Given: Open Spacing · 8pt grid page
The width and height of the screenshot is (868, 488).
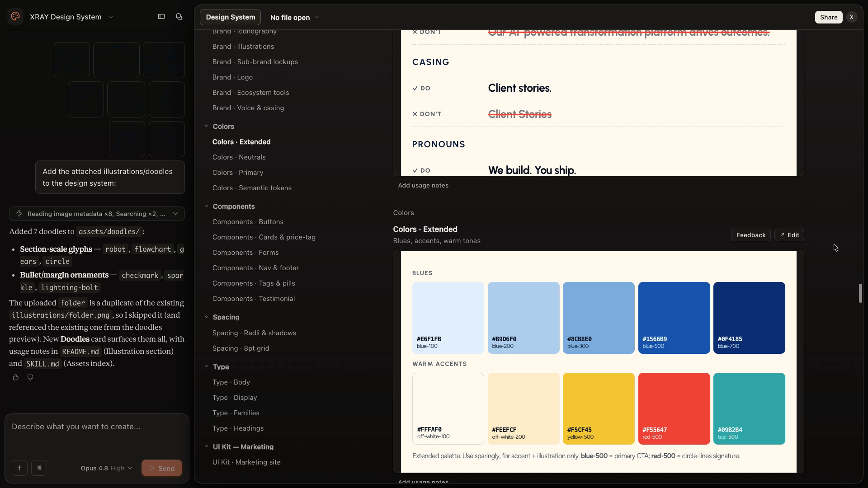Looking at the screenshot, I should [x=241, y=348].
